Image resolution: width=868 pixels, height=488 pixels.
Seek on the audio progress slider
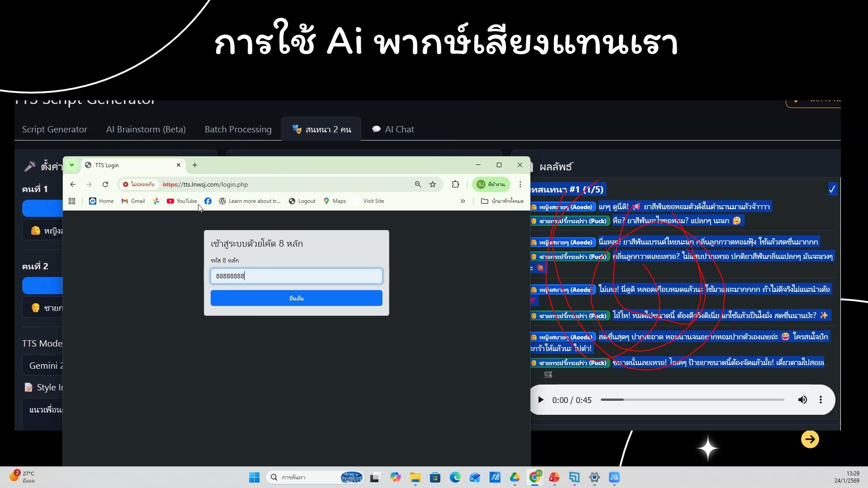tap(692, 400)
